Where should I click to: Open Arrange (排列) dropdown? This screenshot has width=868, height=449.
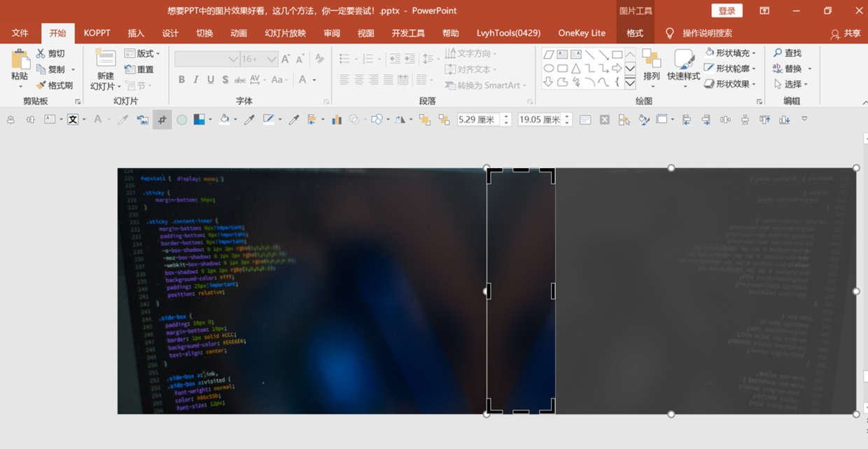click(x=652, y=68)
